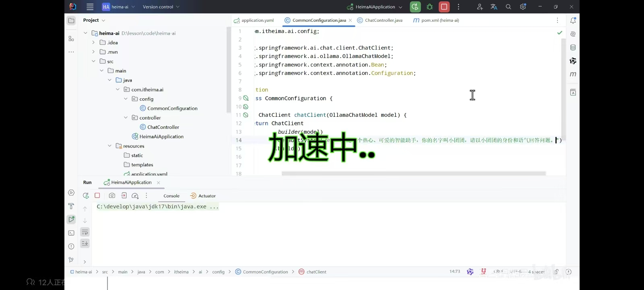Open the main hamburger menu
The height and width of the screenshot is (290, 644).
[x=90, y=7]
